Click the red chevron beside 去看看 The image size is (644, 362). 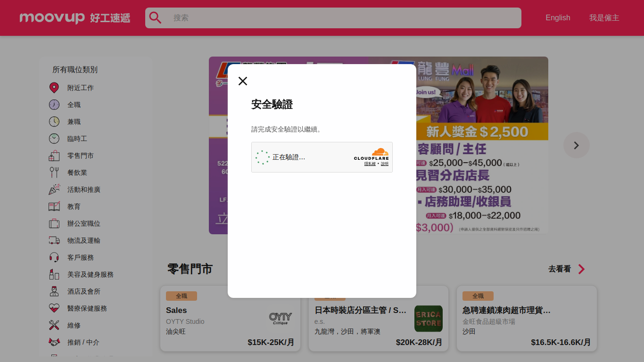point(581,269)
